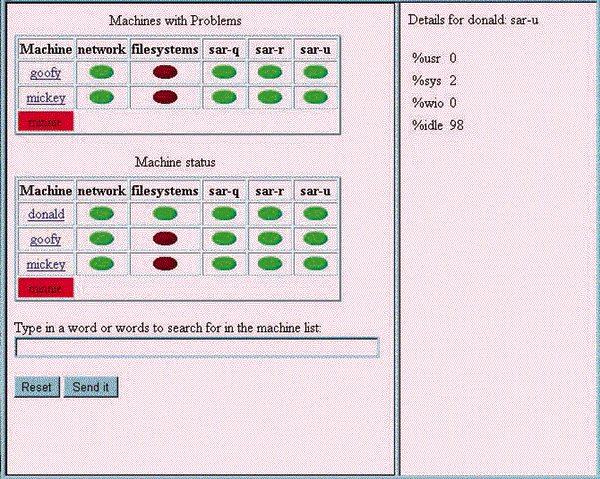This screenshot has width=600, height=479.
Task: Click mickey's sar-q indicator in Machine status table
Action: tap(224, 264)
